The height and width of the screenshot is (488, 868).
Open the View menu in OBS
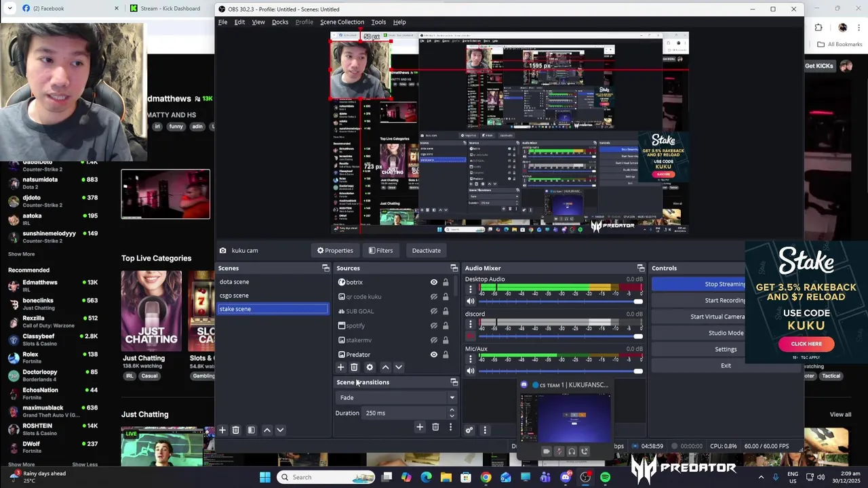(x=258, y=22)
